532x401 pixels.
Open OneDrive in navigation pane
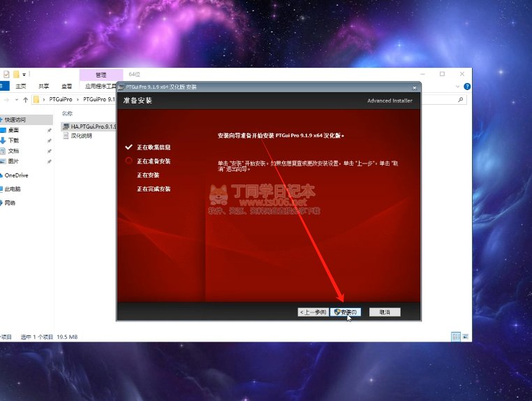[16, 175]
